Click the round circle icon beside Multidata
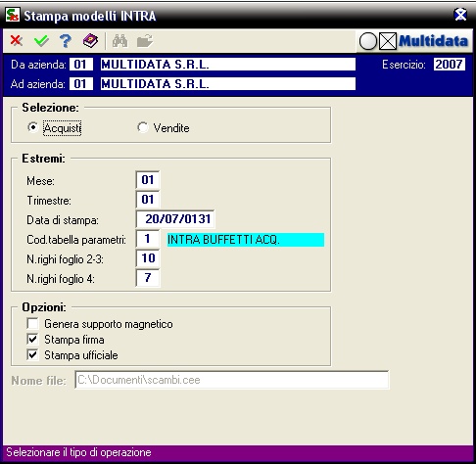The image size is (476, 464). (368, 41)
